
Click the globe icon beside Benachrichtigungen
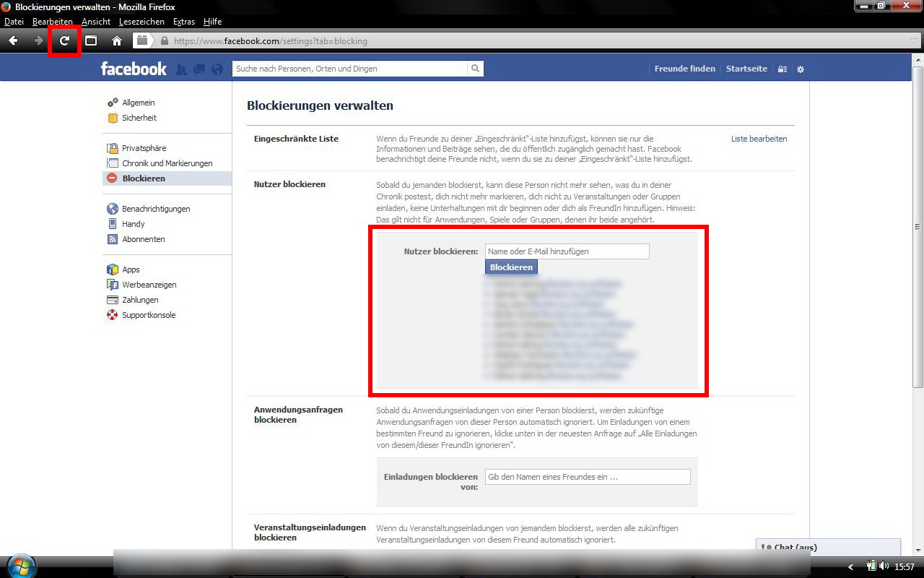[x=113, y=209]
